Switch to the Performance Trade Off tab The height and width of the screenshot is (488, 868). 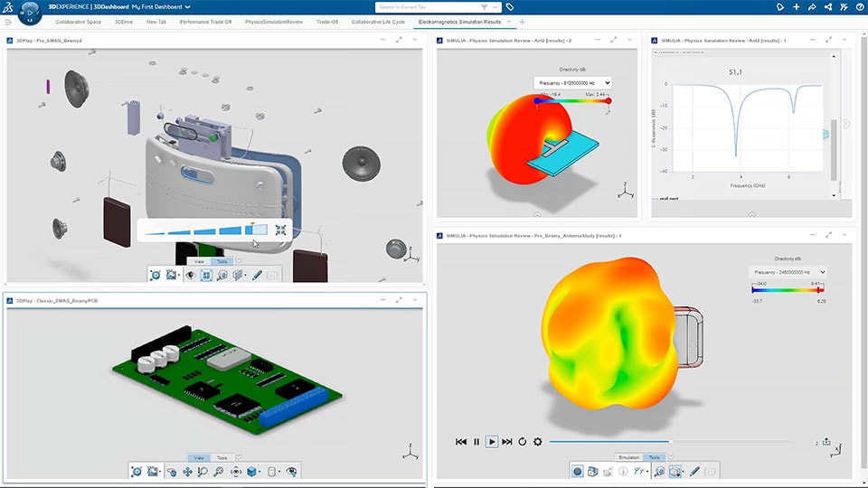tap(204, 21)
